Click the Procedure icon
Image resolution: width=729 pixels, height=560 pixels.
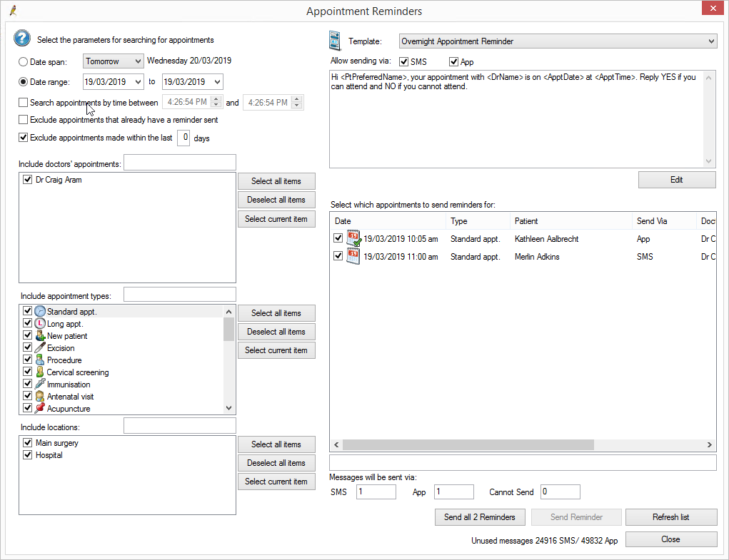(x=41, y=360)
